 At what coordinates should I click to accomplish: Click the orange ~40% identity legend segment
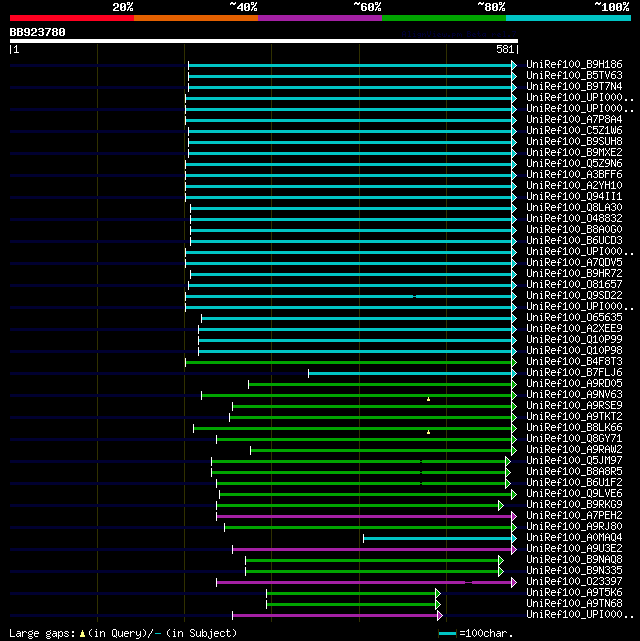(196, 18)
